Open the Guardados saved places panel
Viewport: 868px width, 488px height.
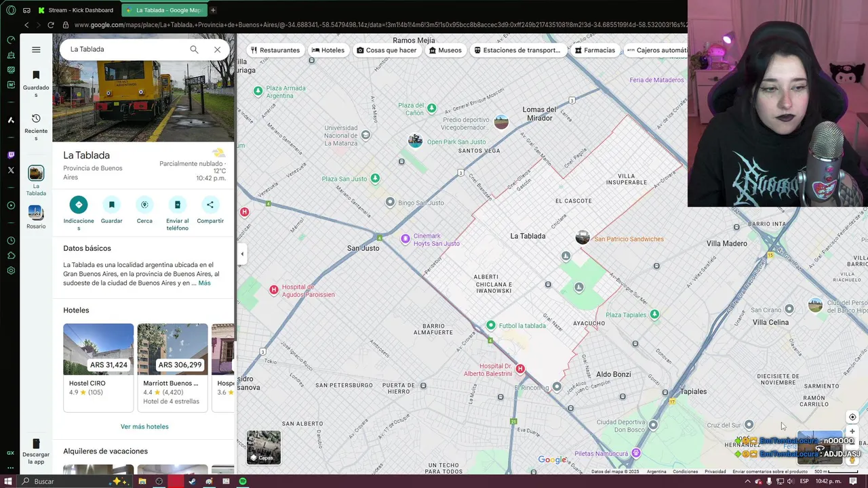(36, 83)
